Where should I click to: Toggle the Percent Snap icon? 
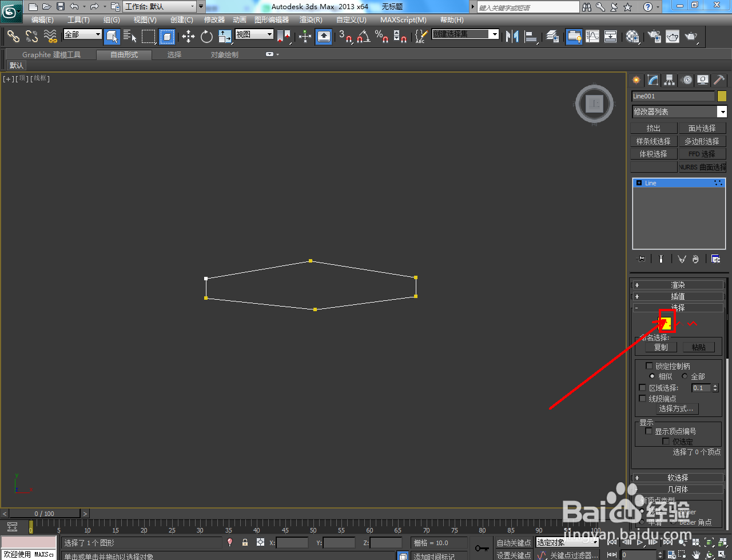pos(381,37)
